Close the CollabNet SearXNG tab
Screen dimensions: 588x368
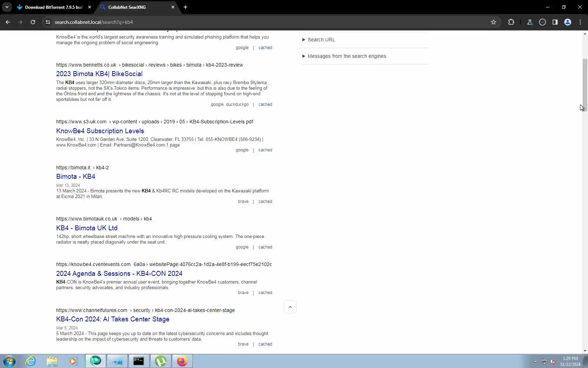coord(173,7)
